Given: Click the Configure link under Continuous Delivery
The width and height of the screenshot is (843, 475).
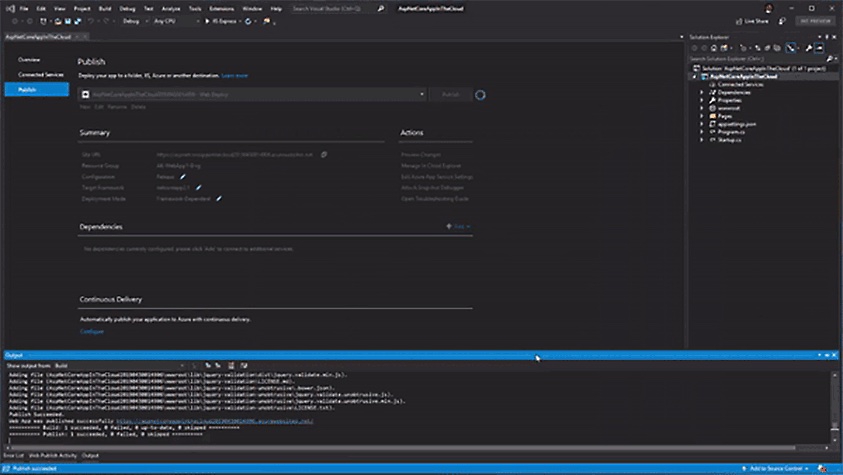Looking at the screenshot, I should click(x=92, y=331).
